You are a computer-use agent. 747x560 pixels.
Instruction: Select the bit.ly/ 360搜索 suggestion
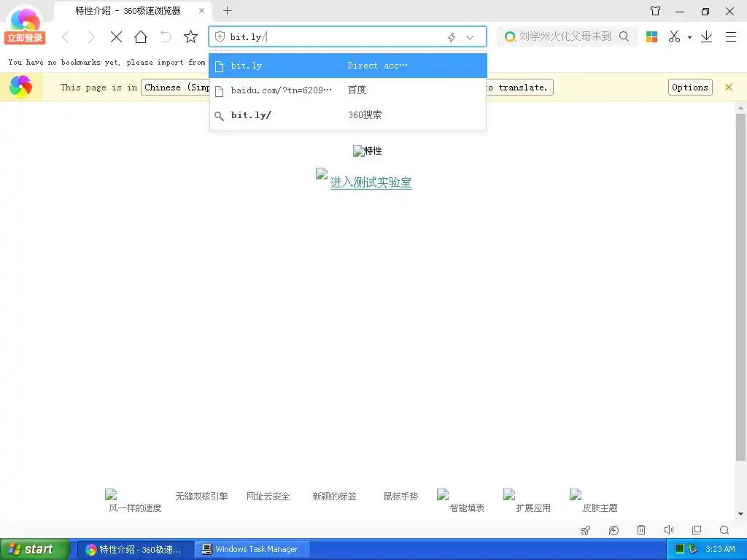tap(348, 115)
